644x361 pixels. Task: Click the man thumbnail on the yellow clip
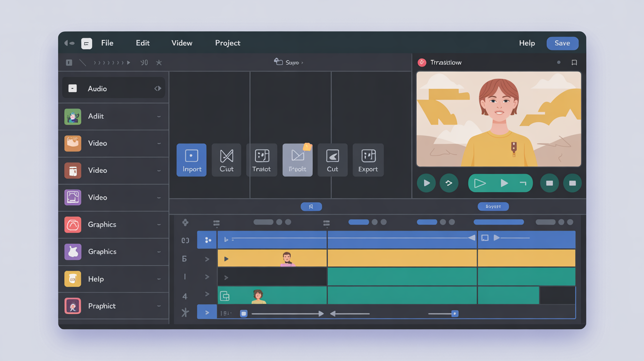pyautogui.click(x=287, y=259)
